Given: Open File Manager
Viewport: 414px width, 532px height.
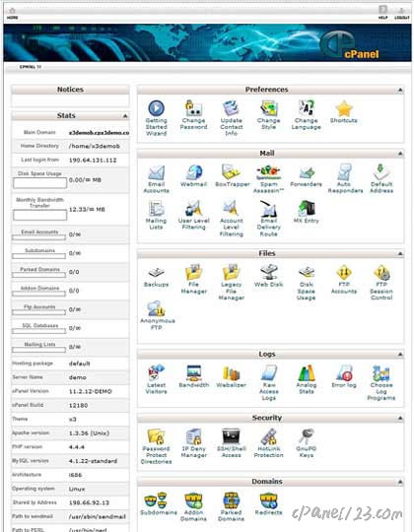Looking at the screenshot, I should [x=193, y=279].
